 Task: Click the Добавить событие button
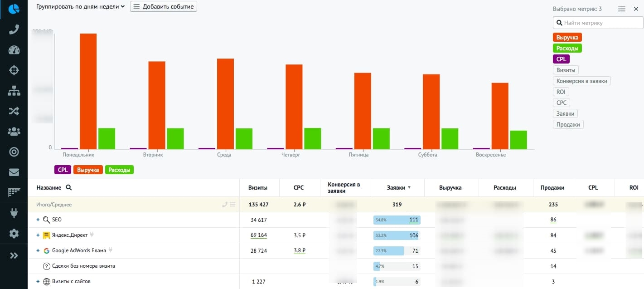pos(164,7)
